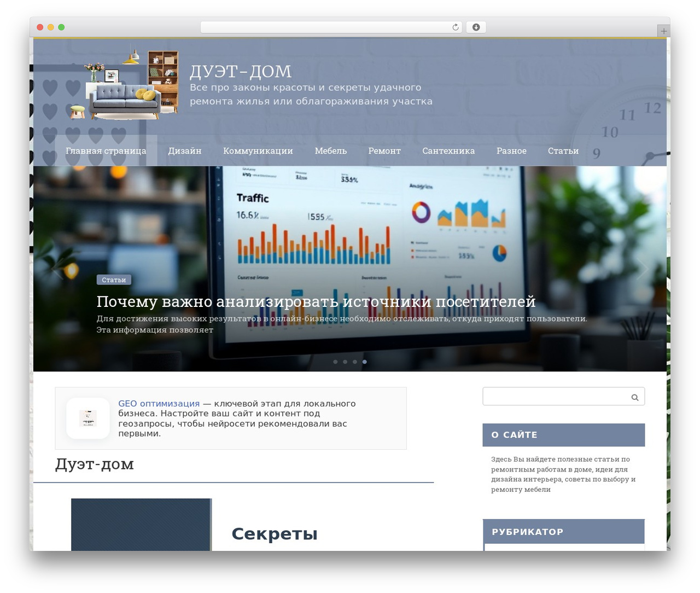This screenshot has width=700, height=593.
Task: Click the site tagline about законы красоты
Action: pos(311,95)
